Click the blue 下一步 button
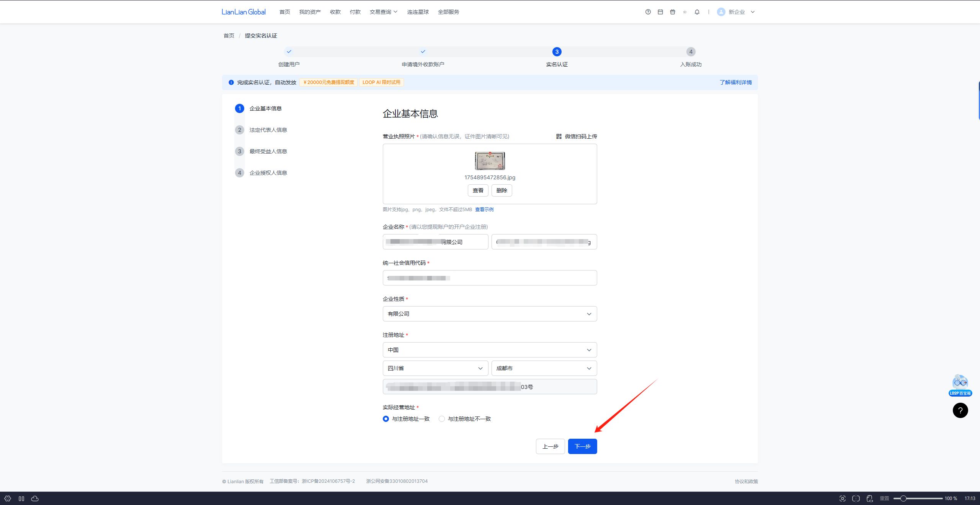This screenshot has height=505, width=980. tap(582, 446)
